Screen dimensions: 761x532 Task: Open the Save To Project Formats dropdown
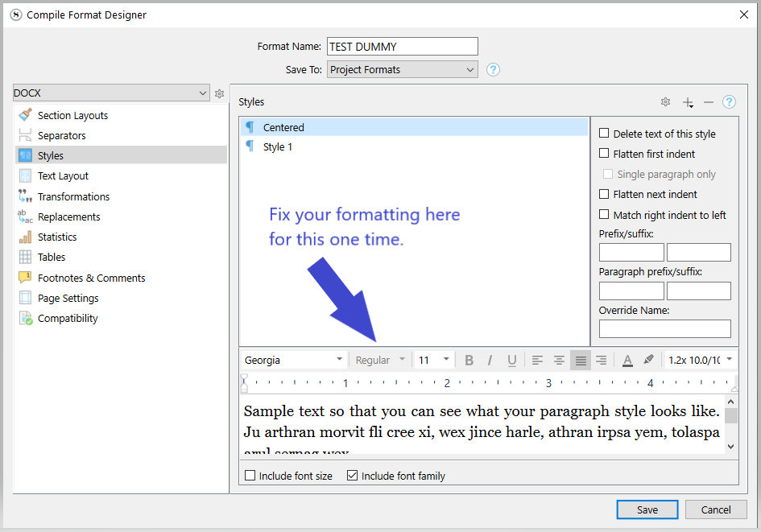(403, 69)
